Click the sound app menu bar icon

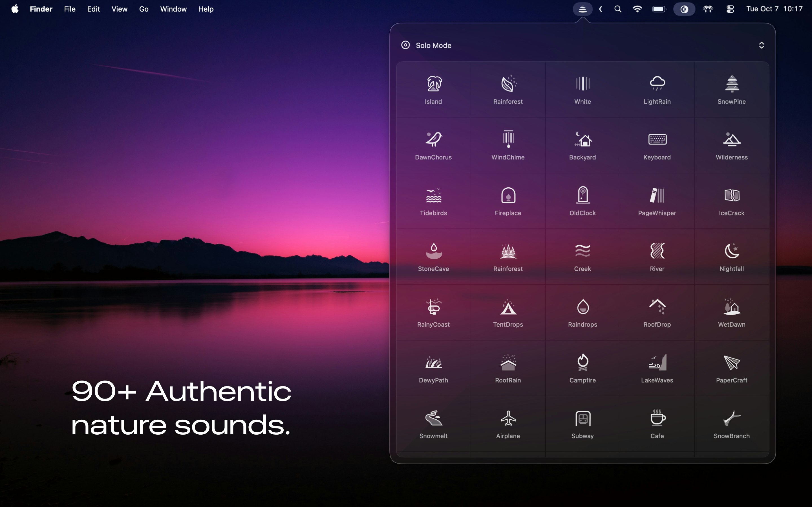click(582, 9)
